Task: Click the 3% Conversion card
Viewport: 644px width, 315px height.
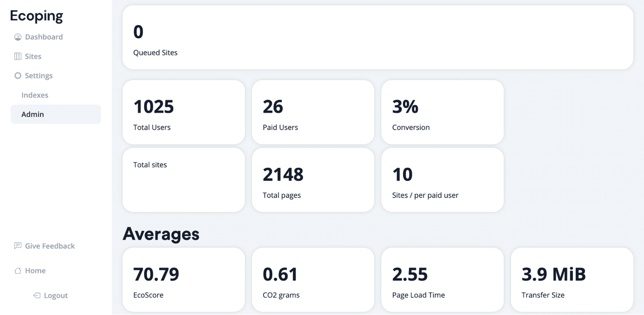Action: click(442, 112)
